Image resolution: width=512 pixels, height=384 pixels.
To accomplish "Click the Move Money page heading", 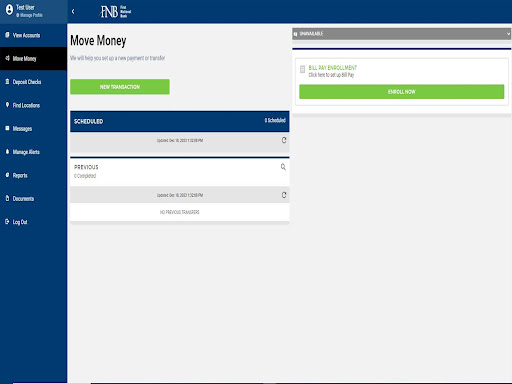I will tap(98, 41).
